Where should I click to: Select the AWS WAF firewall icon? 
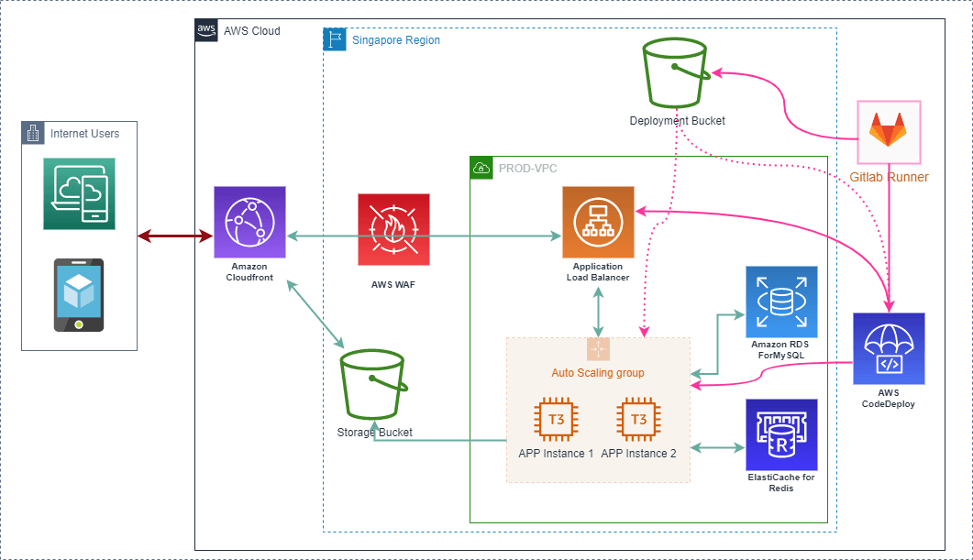click(393, 229)
